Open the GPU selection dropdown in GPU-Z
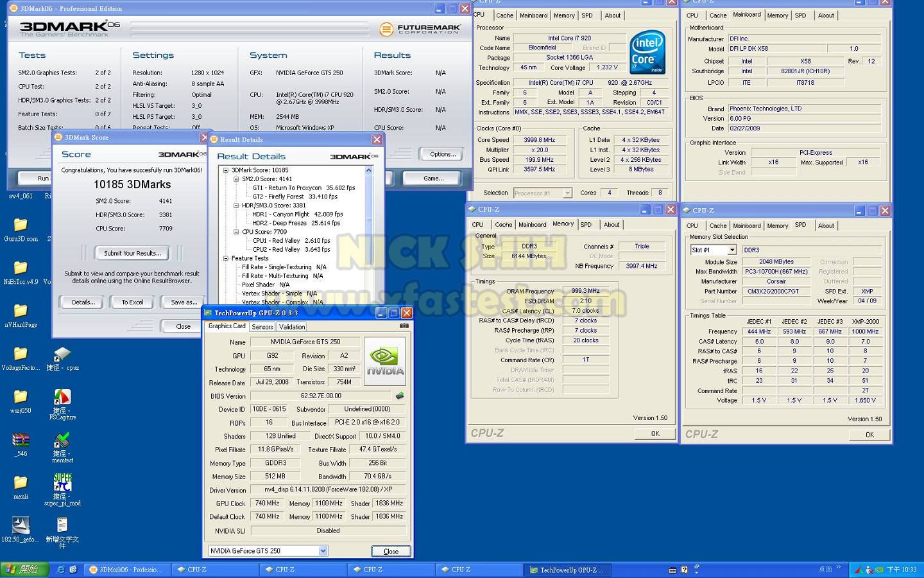This screenshot has width=924, height=578. [x=323, y=551]
